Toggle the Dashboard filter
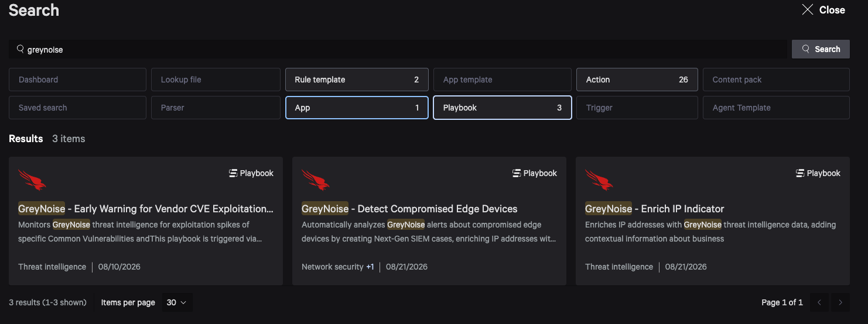868x324 pixels. point(77,80)
